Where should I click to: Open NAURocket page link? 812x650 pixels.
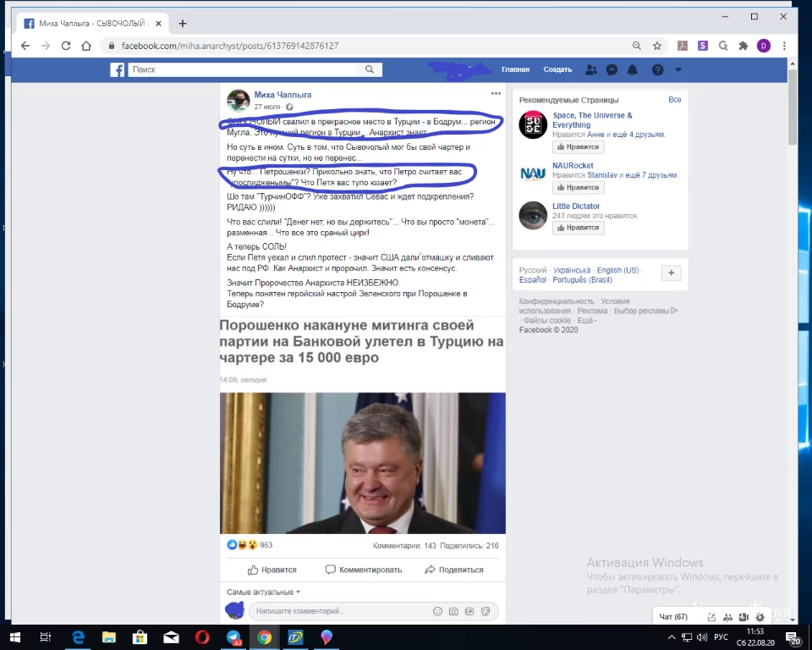click(x=573, y=165)
